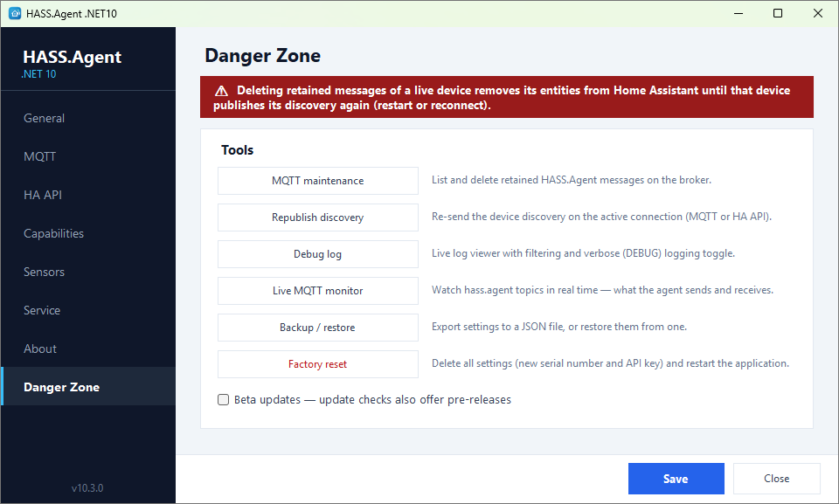Open Backup / restore

(318, 328)
